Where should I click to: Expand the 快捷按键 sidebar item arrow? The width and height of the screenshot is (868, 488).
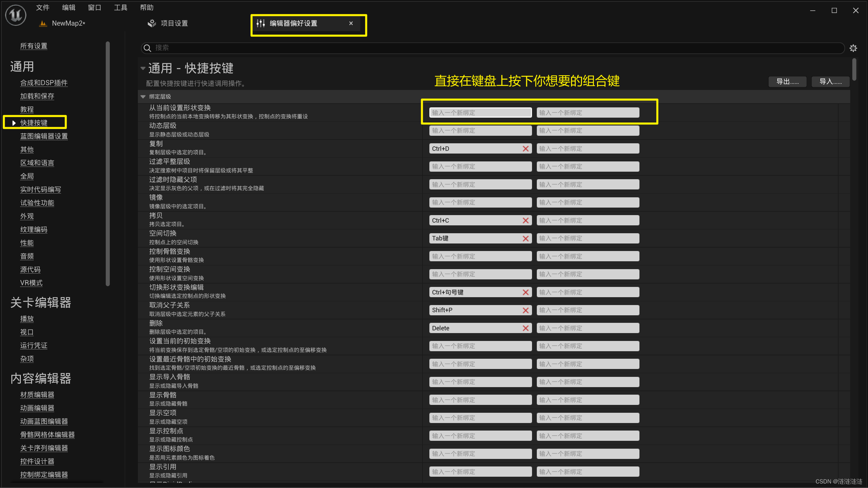coord(14,123)
